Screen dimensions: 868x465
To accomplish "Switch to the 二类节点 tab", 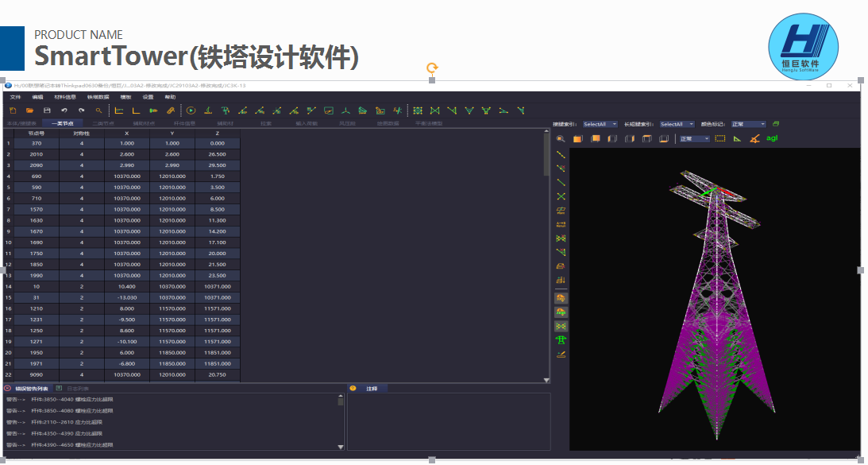I will point(103,123).
